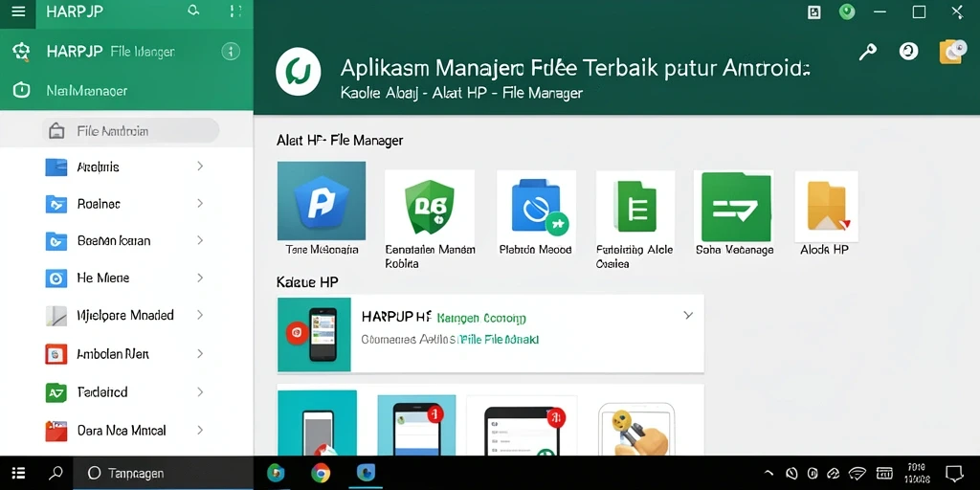Screen dimensions: 980x490
Task: Expand the Beaman kaan row chevron
Action: pos(200,240)
